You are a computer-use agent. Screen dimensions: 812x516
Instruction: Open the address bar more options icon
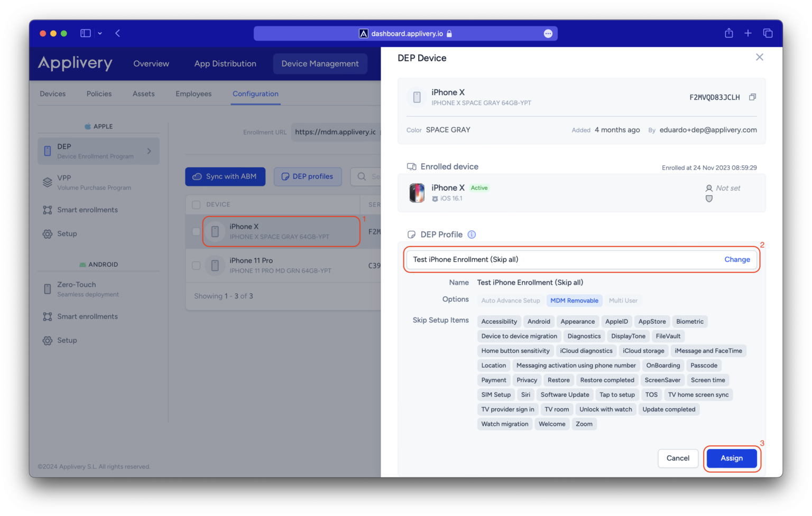[x=548, y=34]
